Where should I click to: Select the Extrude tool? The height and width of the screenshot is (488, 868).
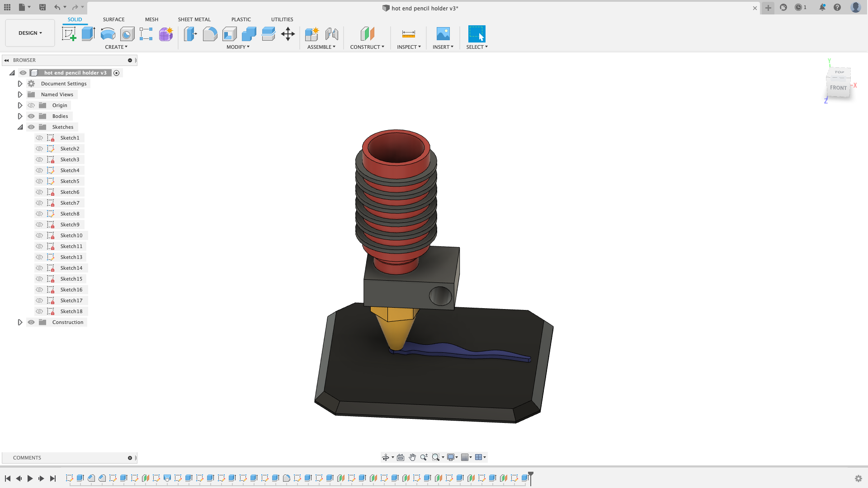tap(88, 34)
